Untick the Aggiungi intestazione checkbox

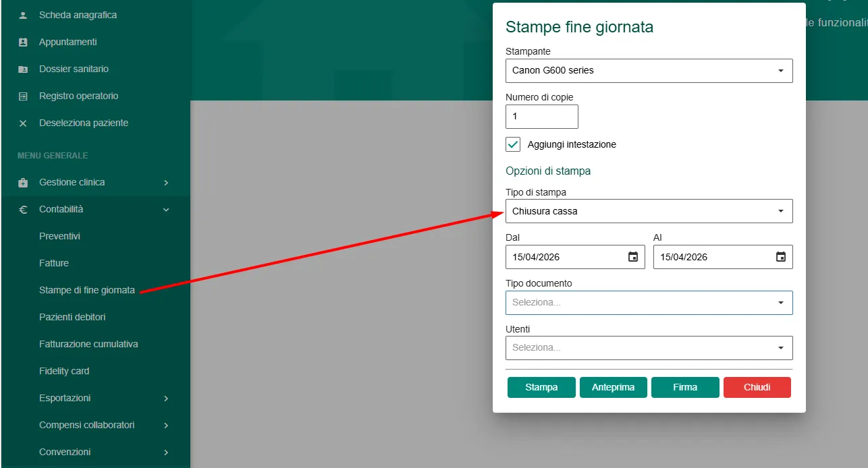pyautogui.click(x=513, y=144)
